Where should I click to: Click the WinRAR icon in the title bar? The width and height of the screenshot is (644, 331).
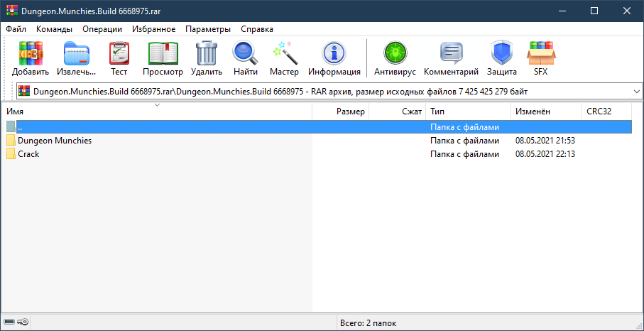[12, 11]
